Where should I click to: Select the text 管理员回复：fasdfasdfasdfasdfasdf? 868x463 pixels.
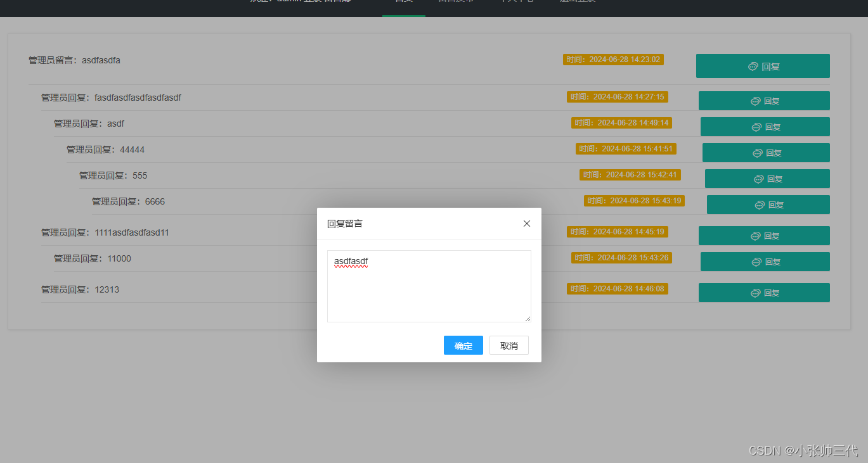point(111,98)
